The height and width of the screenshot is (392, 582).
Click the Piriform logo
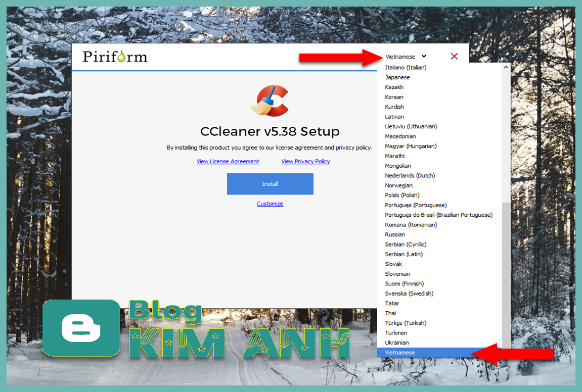(115, 57)
